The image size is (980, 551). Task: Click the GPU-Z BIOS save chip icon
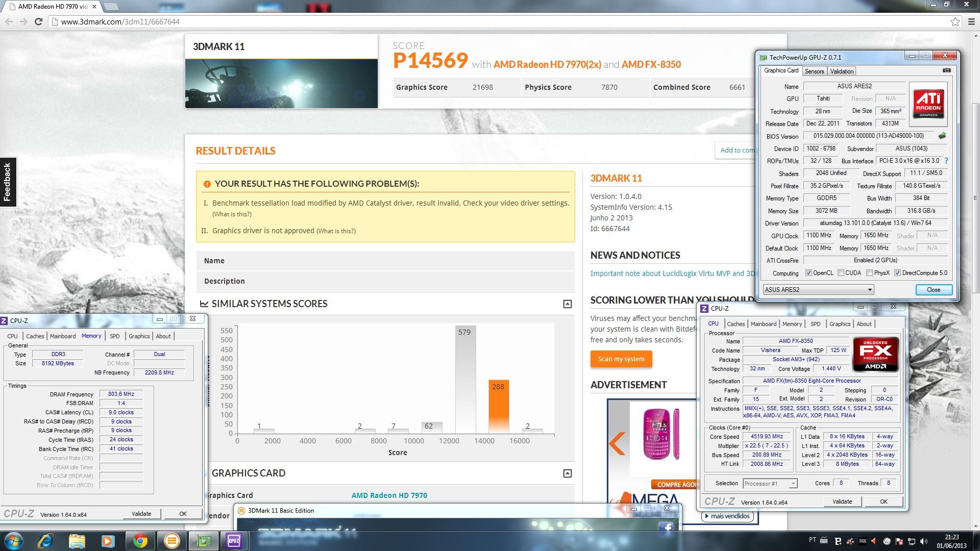point(942,136)
